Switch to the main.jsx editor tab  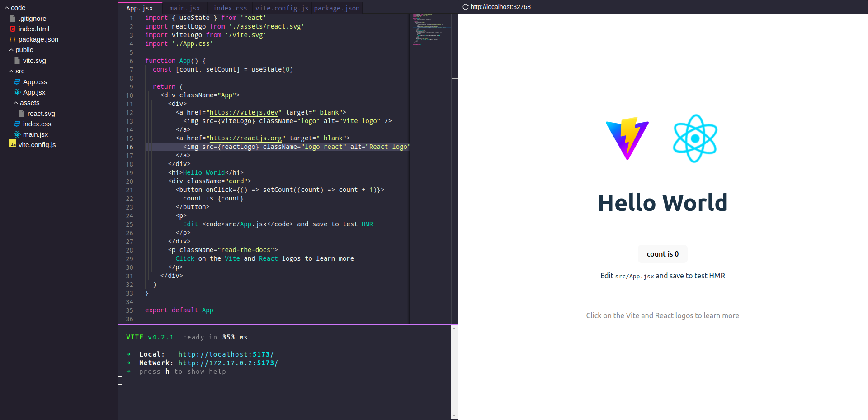[184, 8]
